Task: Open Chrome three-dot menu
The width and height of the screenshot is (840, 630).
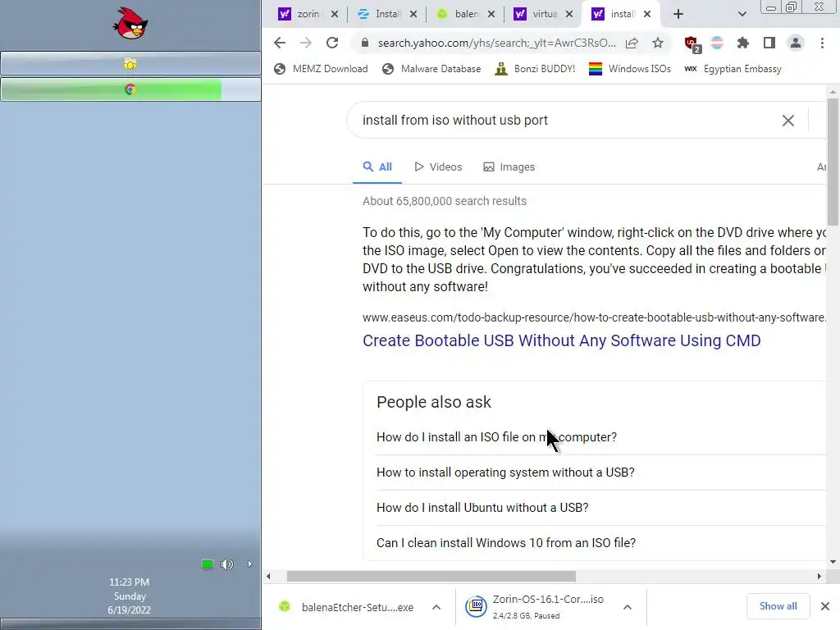Action: (822, 43)
